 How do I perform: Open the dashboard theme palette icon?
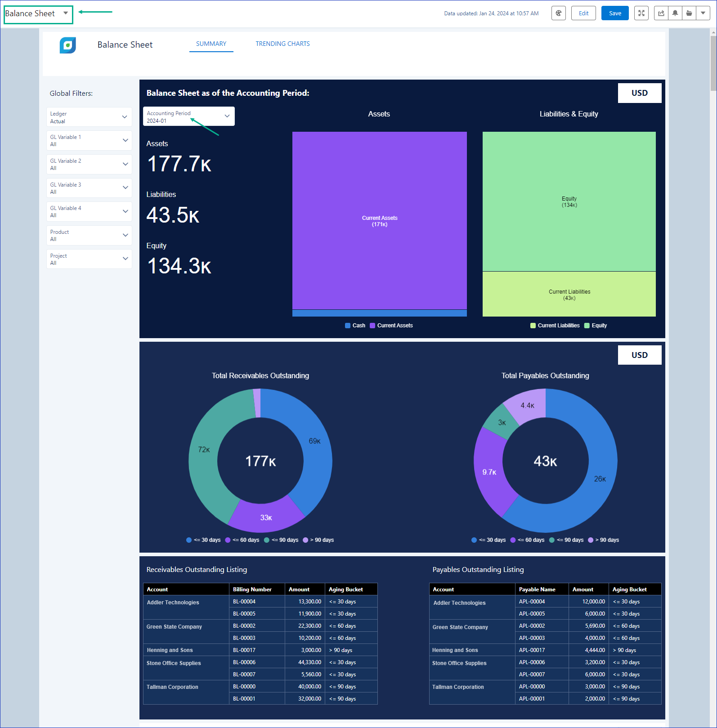coord(558,13)
